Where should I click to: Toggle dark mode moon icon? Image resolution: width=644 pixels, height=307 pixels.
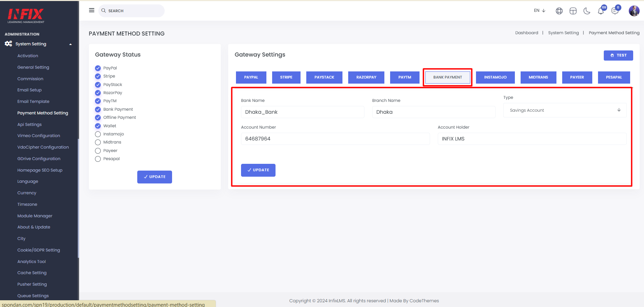pos(587,11)
